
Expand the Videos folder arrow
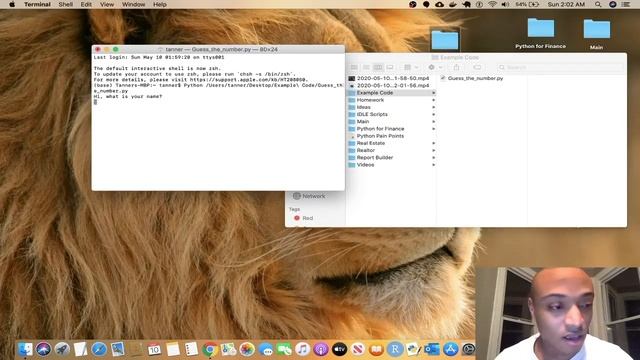(433, 165)
